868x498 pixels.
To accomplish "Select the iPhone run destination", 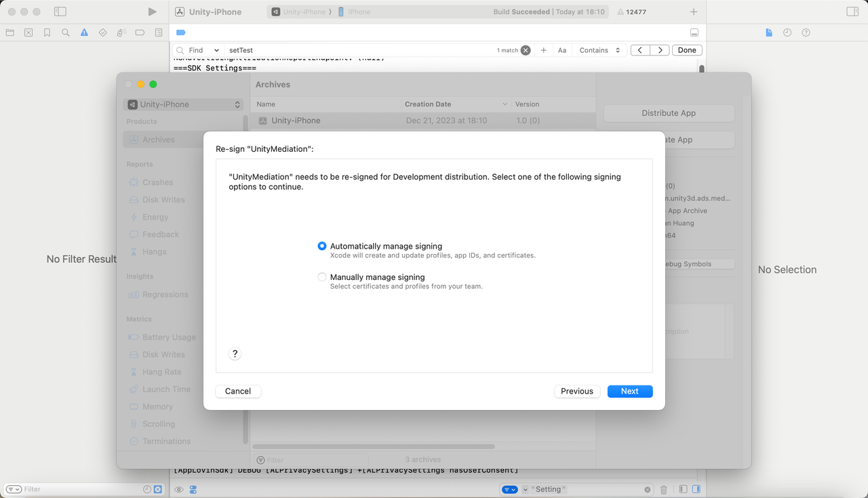I will pyautogui.click(x=354, y=12).
